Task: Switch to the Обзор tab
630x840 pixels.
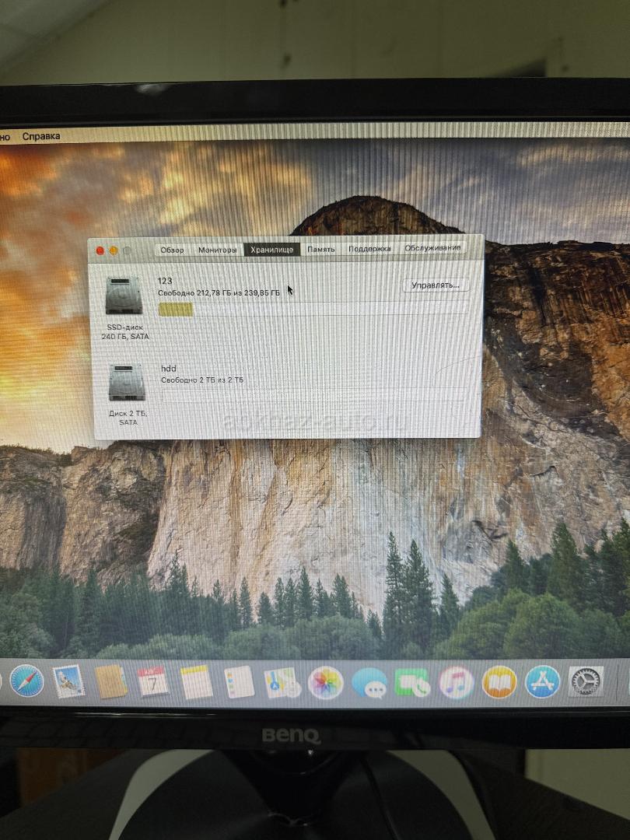Action: [171, 250]
